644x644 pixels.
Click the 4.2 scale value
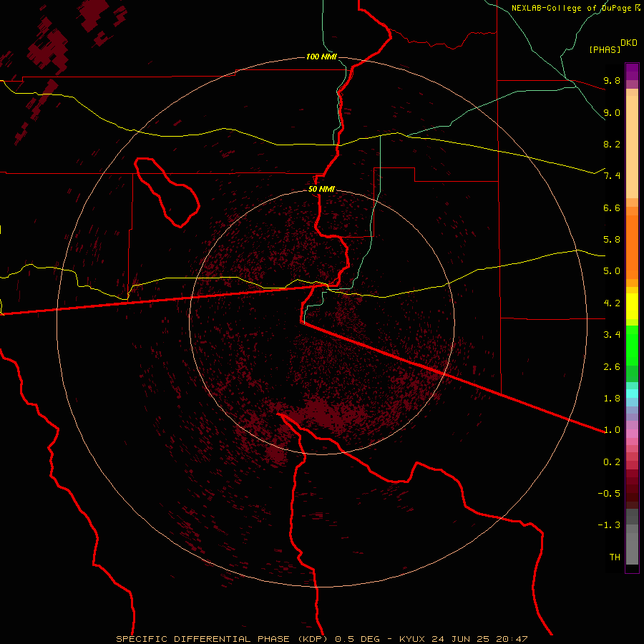(x=612, y=303)
